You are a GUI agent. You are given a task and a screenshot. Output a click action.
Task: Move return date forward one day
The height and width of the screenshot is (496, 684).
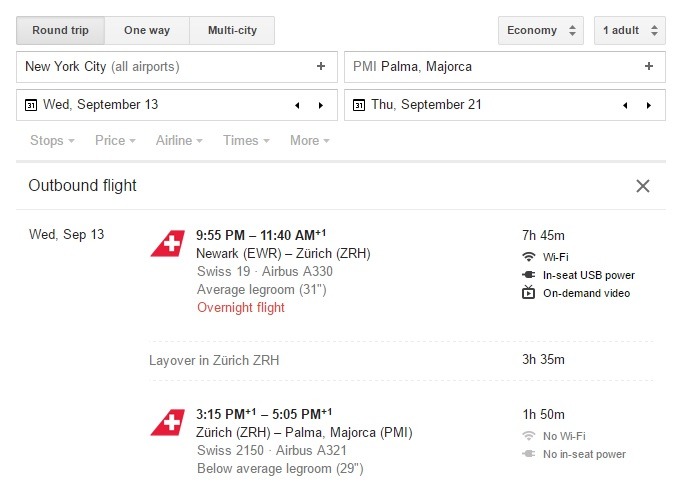coord(649,105)
